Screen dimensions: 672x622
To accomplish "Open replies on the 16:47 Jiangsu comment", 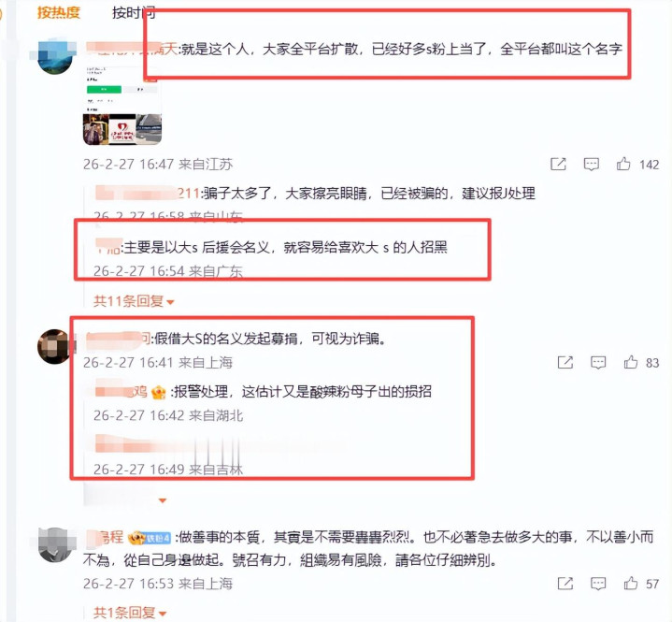I will point(591,164).
